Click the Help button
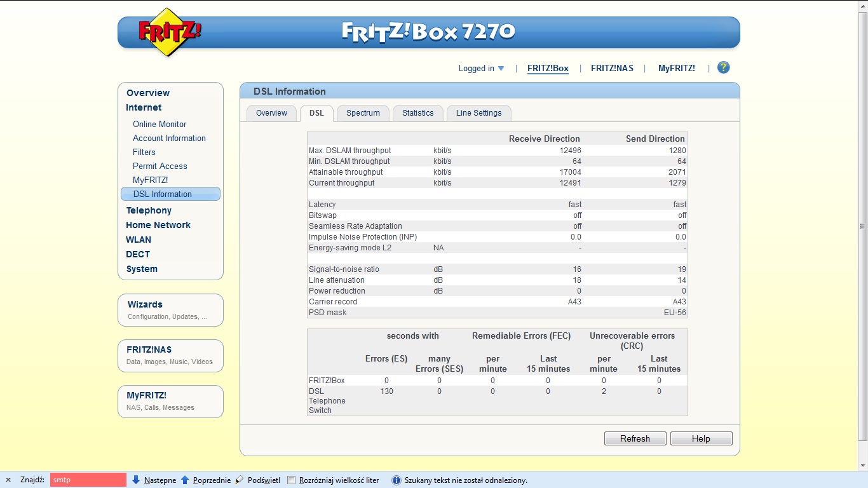 coord(701,438)
